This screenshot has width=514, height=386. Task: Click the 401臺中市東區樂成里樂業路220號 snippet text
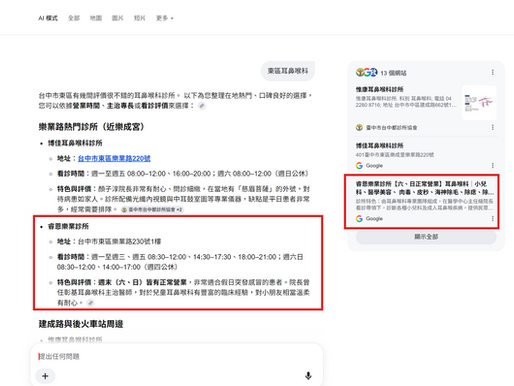395,155
